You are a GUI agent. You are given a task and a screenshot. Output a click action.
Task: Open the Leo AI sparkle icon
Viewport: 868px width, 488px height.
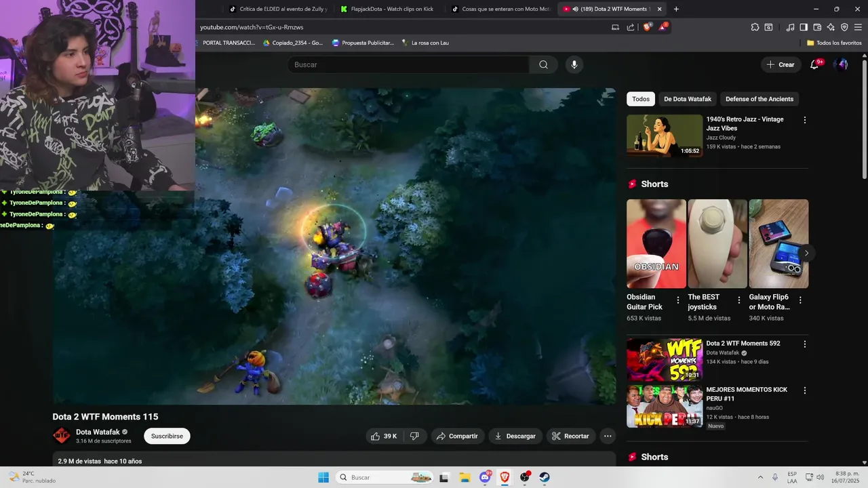831,27
